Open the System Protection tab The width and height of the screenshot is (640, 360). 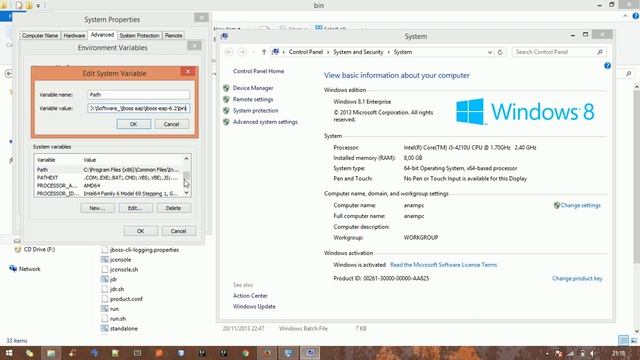pos(139,36)
